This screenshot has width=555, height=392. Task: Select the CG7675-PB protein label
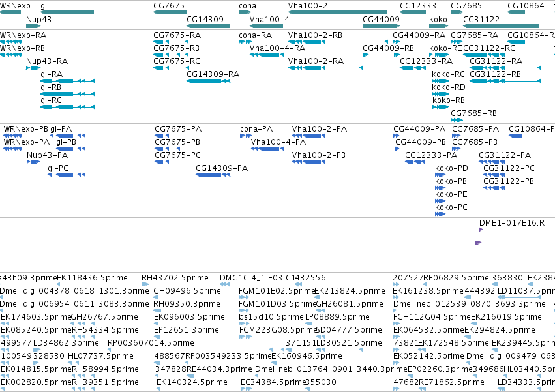(x=177, y=142)
